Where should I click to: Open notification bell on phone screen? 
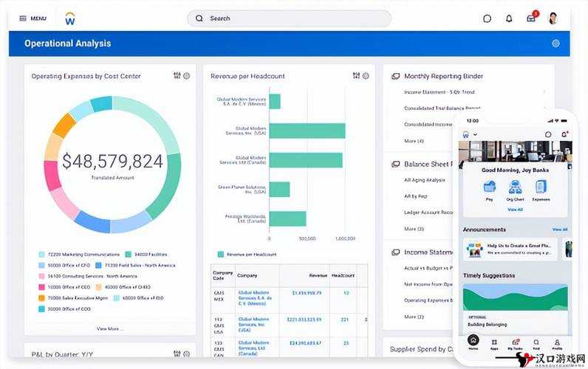pos(564,134)
